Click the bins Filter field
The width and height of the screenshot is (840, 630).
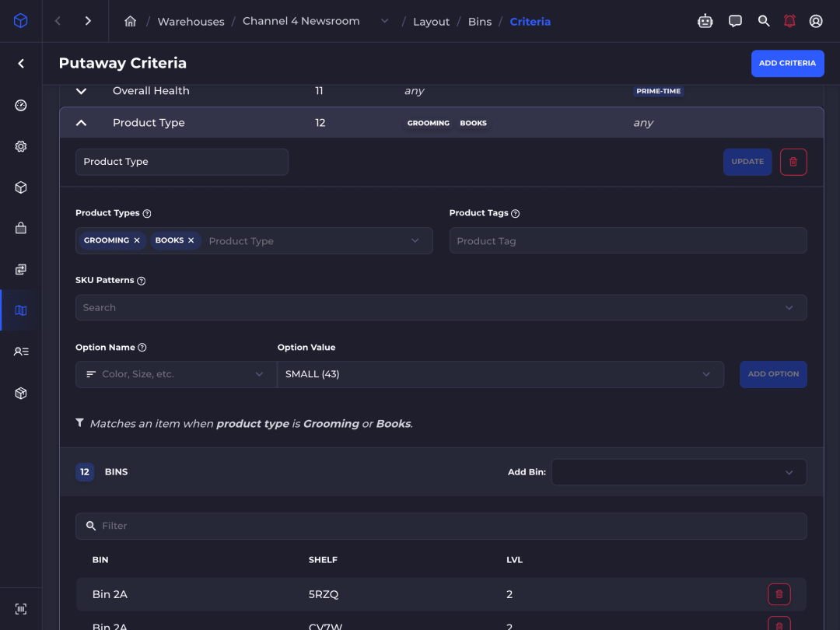(x=441, y=526)
